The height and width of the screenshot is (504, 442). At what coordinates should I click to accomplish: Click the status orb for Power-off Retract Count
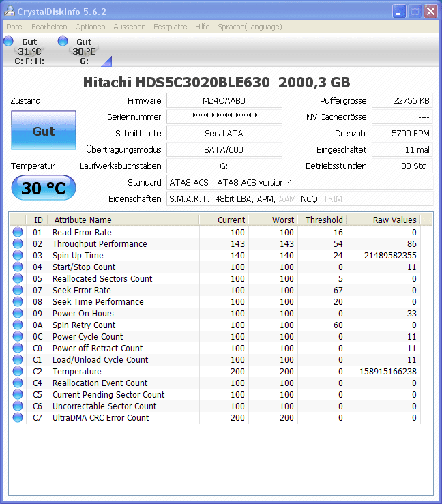18,348
